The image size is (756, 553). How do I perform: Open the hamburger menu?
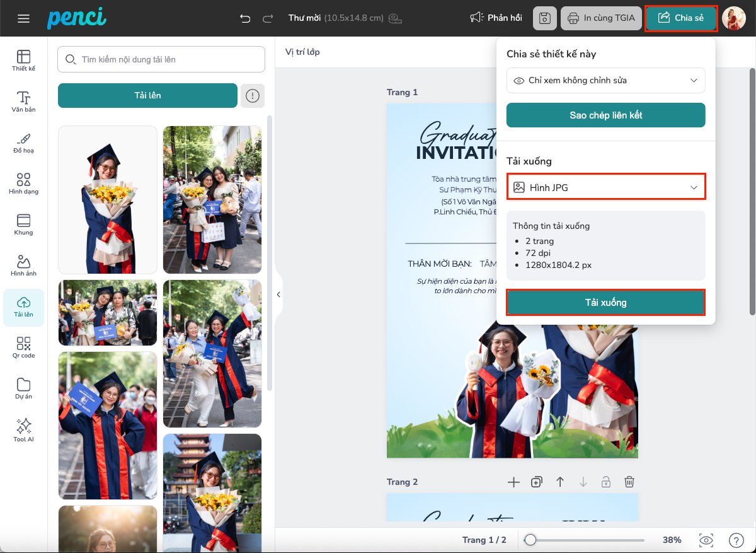point(24,18)
